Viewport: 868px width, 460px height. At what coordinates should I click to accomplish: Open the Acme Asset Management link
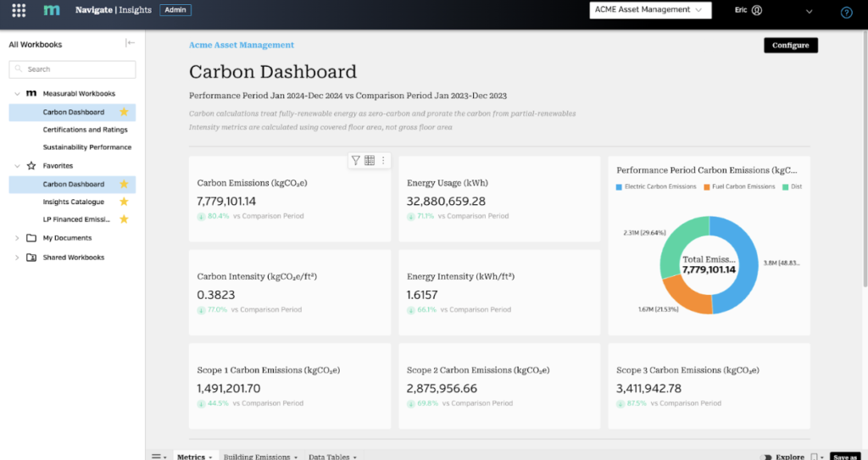[x=242, y=45]
